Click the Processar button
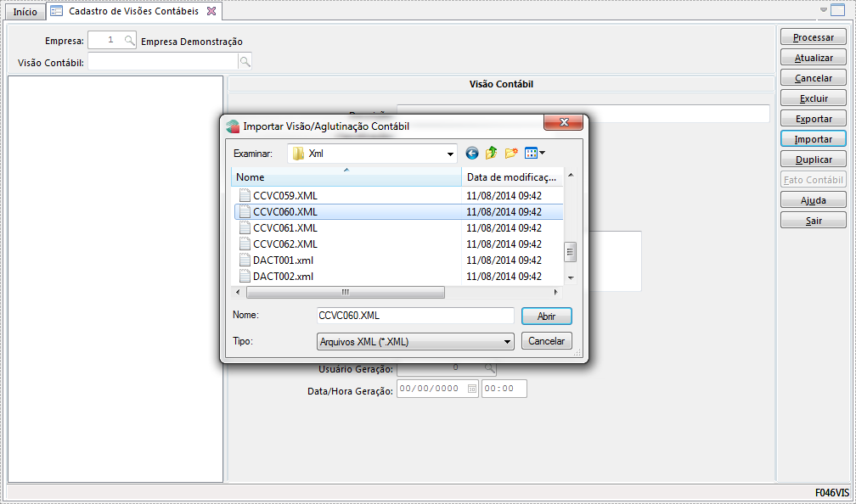The height and width of the screenshot is (504, 856). point(814,37)
